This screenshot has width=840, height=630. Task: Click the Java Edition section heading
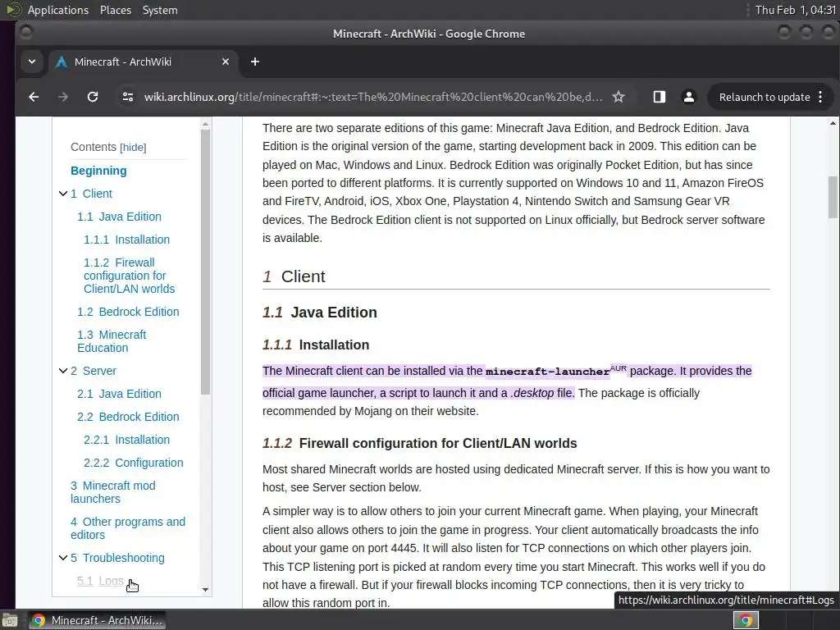tap(320, 313)
